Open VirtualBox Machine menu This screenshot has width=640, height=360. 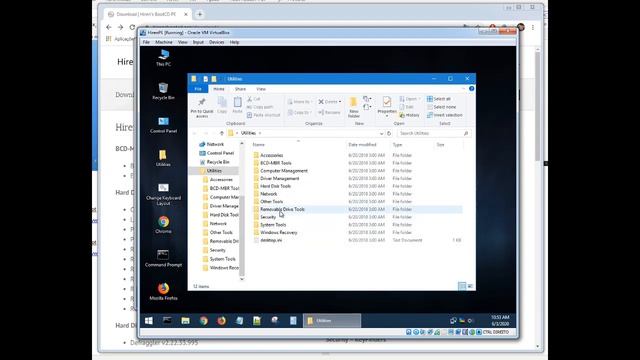(164, 42)
